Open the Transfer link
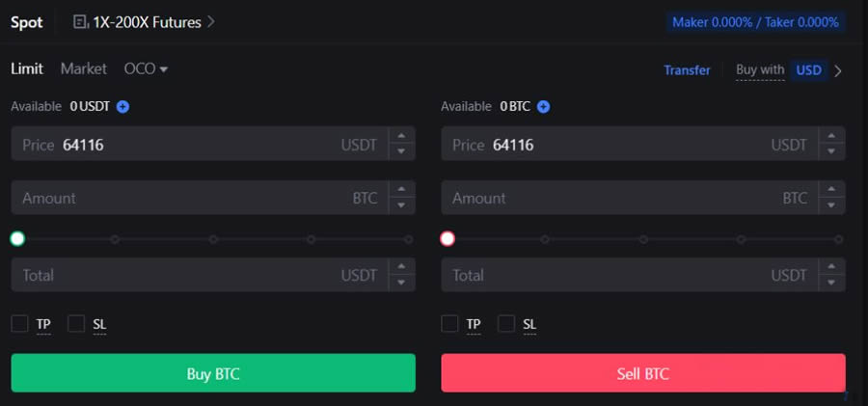This screenshot has width=868, height=406. point(687,70)
